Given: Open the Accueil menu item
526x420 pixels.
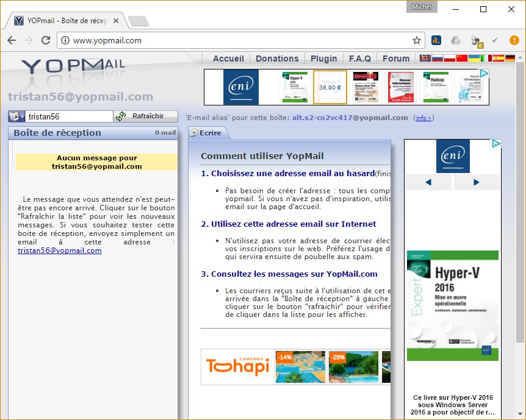Looking at the screenshot, I should point(228,59).
